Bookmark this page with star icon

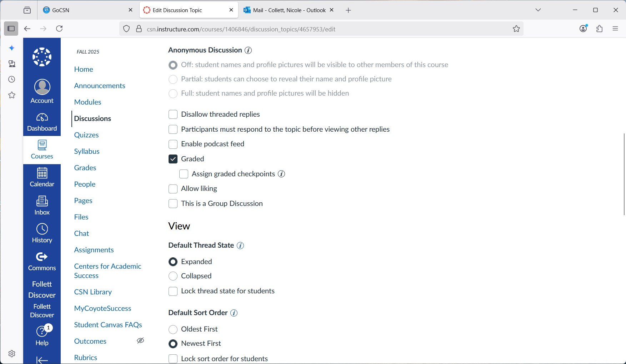pos(516,29)
